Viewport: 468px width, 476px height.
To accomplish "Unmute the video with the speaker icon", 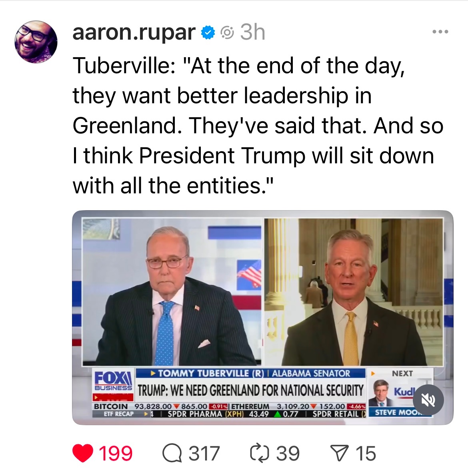I will pos(428,400).
